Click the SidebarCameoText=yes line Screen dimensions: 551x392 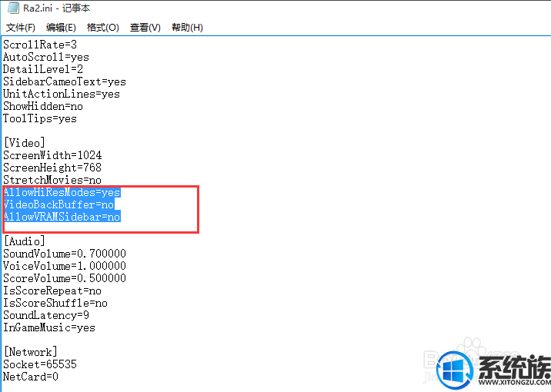pos(65,81)
